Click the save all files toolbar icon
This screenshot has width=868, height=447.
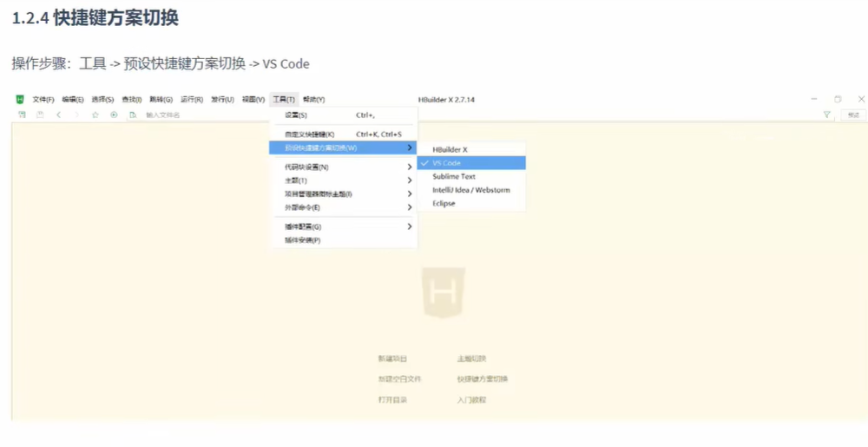tap(23, 115)
